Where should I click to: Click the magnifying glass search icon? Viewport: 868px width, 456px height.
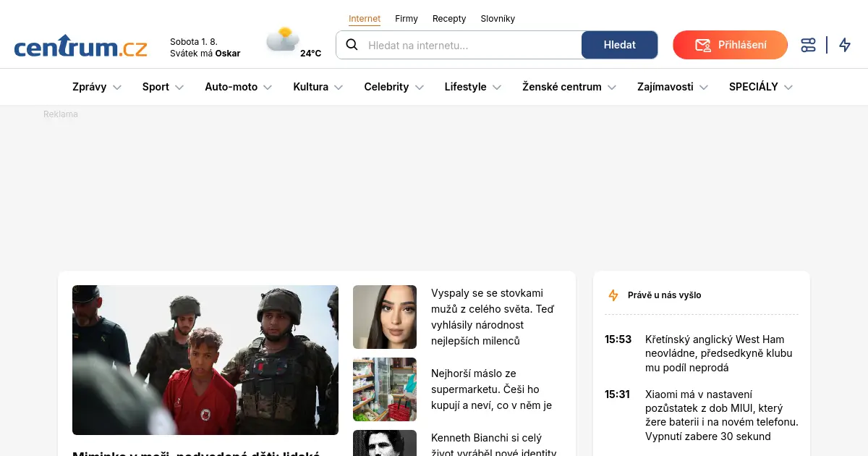coord(352,45)
